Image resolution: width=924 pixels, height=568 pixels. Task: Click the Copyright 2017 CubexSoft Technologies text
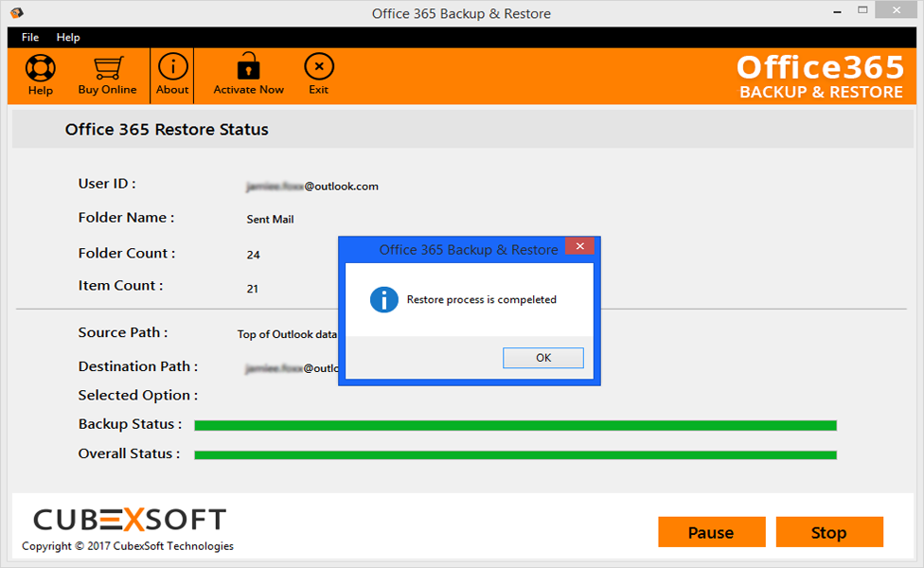click(128, 546)
